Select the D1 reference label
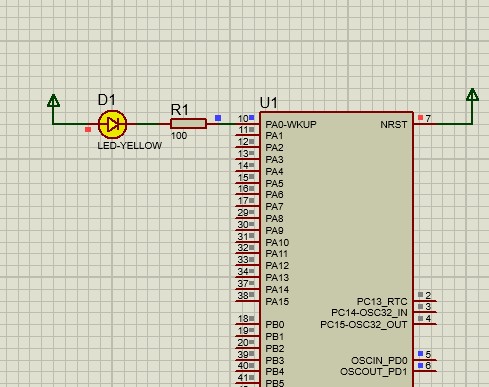The image size is (489, 387). coord(107,100)
